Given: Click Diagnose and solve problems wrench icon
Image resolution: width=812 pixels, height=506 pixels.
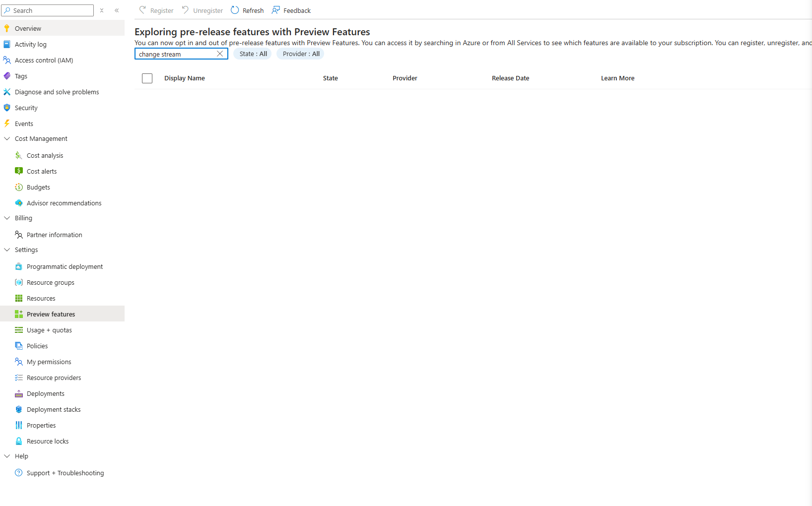Looking at the screenshot, I should (7, 92).
